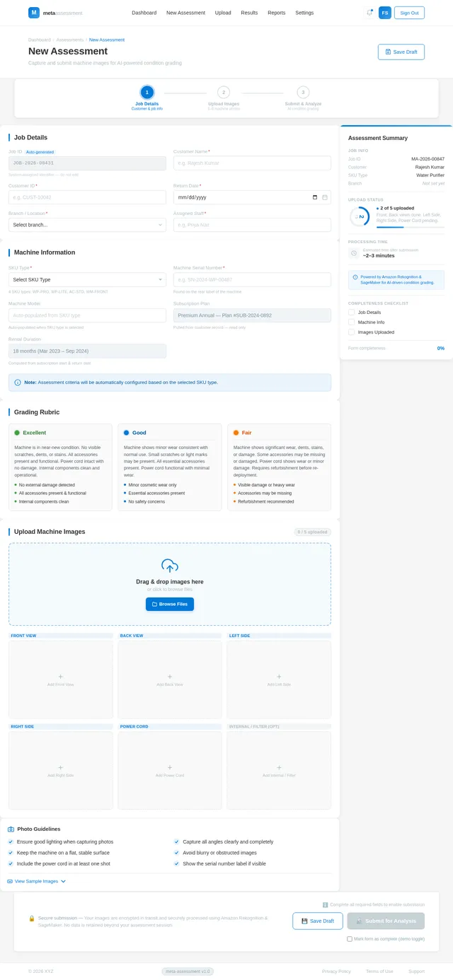Click the plus icon for Back View
453x980 pixels.
click(x=170, y=677)
